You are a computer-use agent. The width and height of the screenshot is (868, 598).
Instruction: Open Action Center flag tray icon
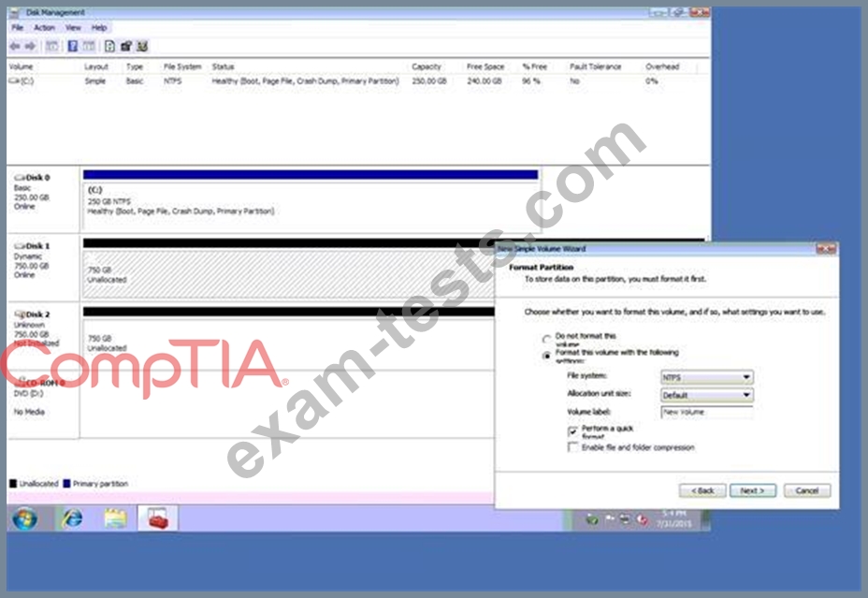(610, 519)
